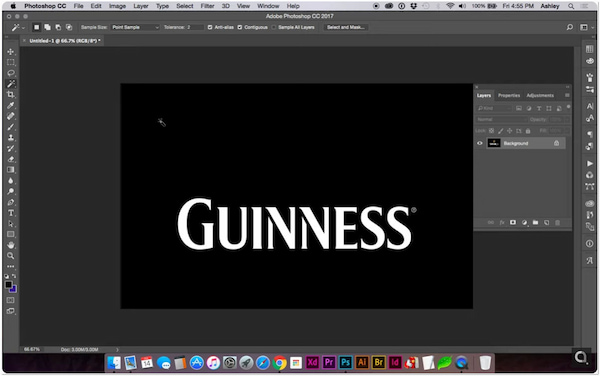Viewport: 600px width, 376px height.
Task: Add a layer mask in Layers panel
Action: (x=513, y=223)
